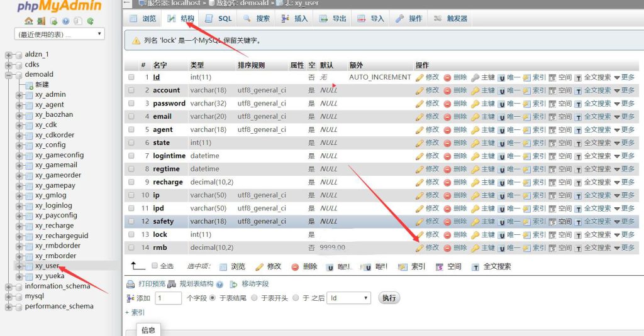Click the primary key icon for safety row

coord(475,222)
